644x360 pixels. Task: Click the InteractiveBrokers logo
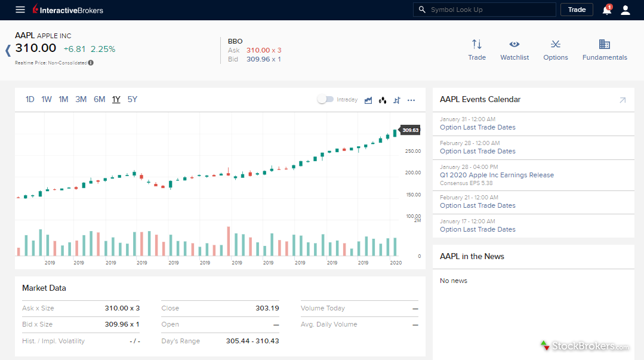tap(68, 9)
